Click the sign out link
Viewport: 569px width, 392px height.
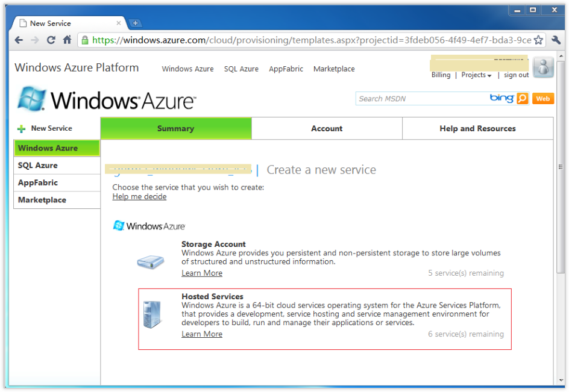coord(516,75)
